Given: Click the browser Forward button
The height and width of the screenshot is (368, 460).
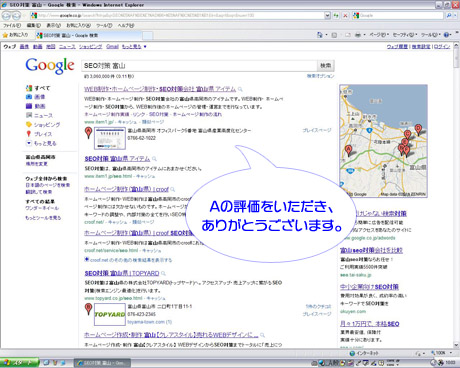Looking at the screenshot, I should click(16, 16).
